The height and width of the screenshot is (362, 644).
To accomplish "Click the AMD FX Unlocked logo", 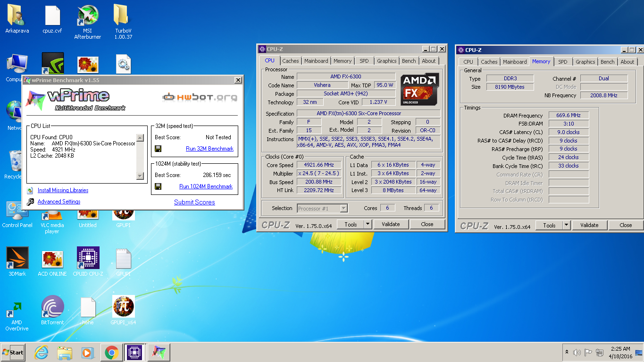I will click(x=419, y=90).
